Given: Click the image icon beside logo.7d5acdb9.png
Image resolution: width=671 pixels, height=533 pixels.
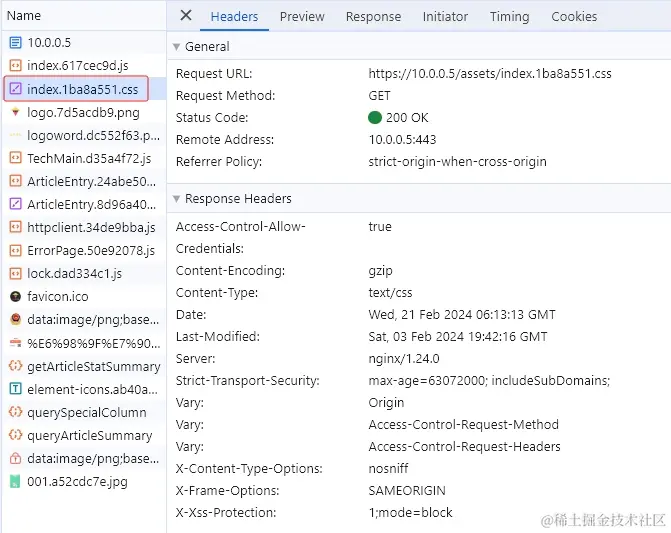Looking at the screenshot, I should 15,112.
